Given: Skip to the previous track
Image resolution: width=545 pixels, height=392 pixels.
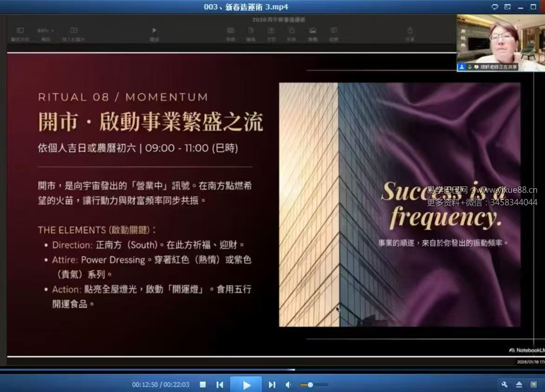Looking at the screenshot, I should click(x=220, y=385).
